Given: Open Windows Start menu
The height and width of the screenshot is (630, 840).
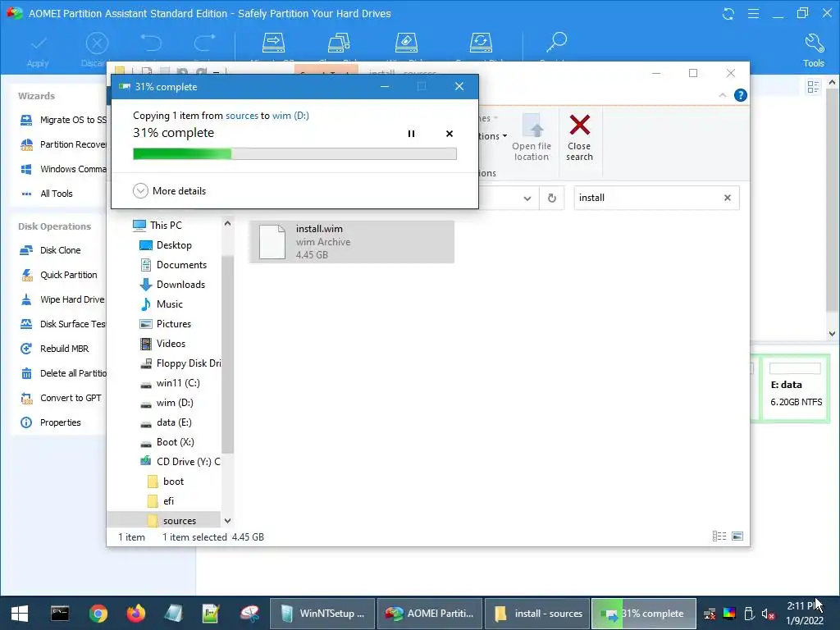Looking at the screenshot, I should (20, 614).
